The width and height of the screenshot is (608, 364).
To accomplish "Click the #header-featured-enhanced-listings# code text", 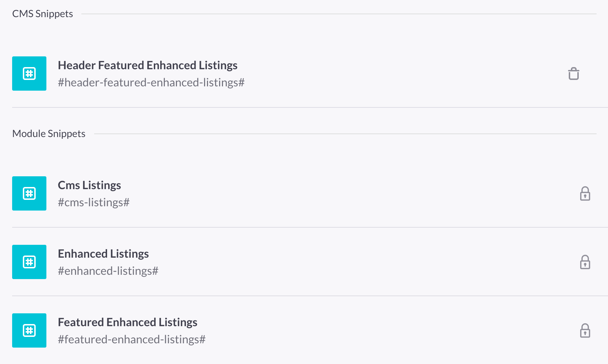I will pos(151,83).
